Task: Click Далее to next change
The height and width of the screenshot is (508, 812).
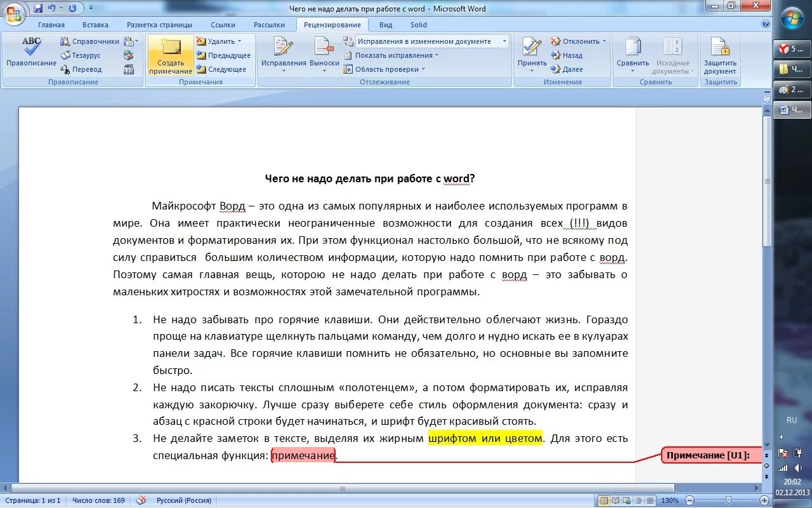Action: click(x=566, y=69)
